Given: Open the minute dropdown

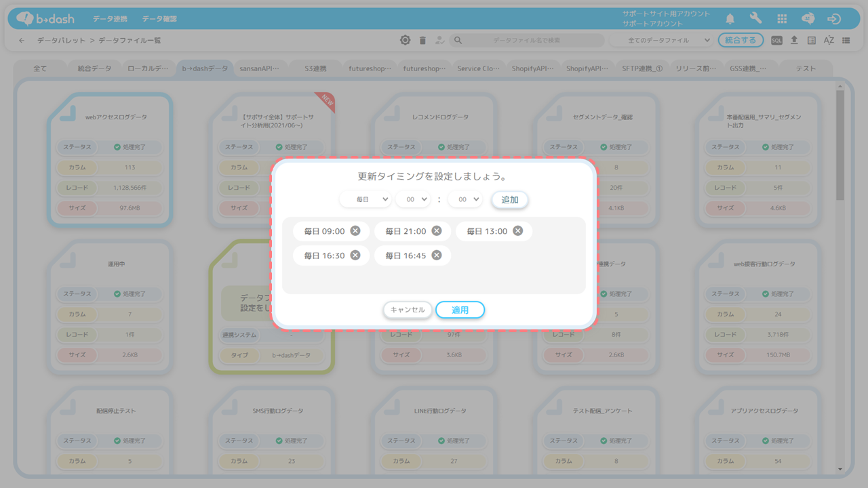Looking at the screenshot, I should tap(465, 200).
